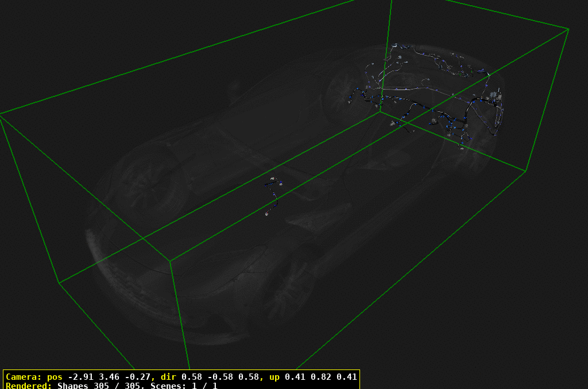Click the bounding box's inner center corner
588x389 pixels.
click(x=380, y=112)
